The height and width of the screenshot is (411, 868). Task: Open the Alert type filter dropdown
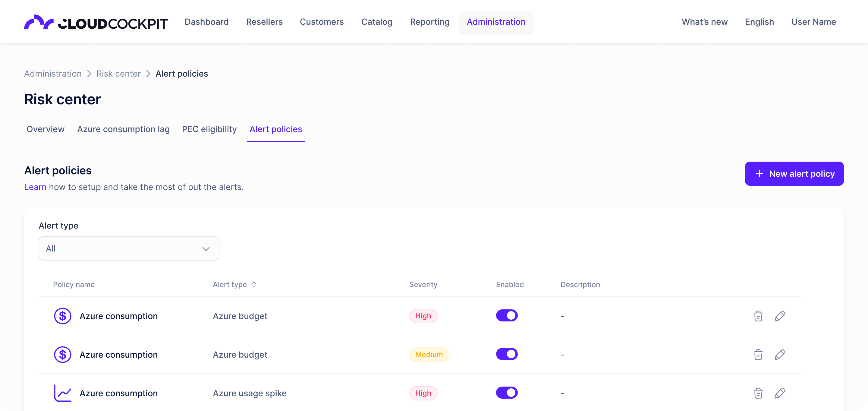coord(129,248)
